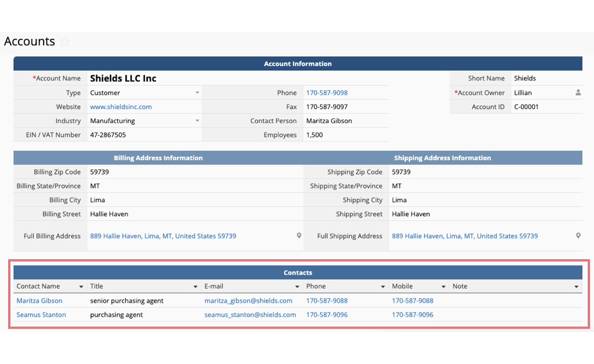Screen dimensions: 594x364
Task: Expand the Mobile column filter arrow
Action: coord(444,287)
